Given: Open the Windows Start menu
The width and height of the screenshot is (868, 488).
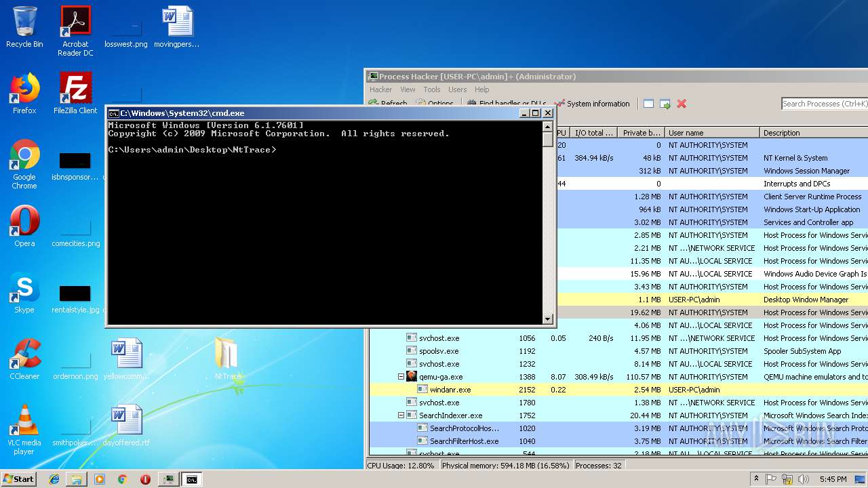Looking at the screenshot, I should [18, 479].
